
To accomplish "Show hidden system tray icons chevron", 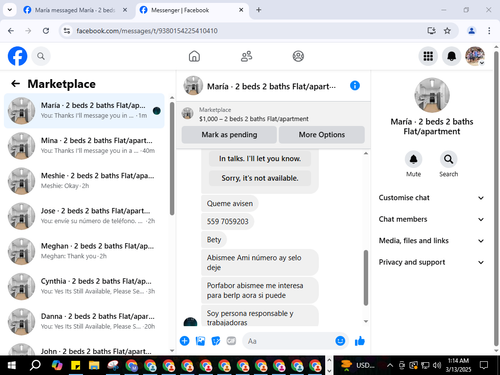I will 389,365.
